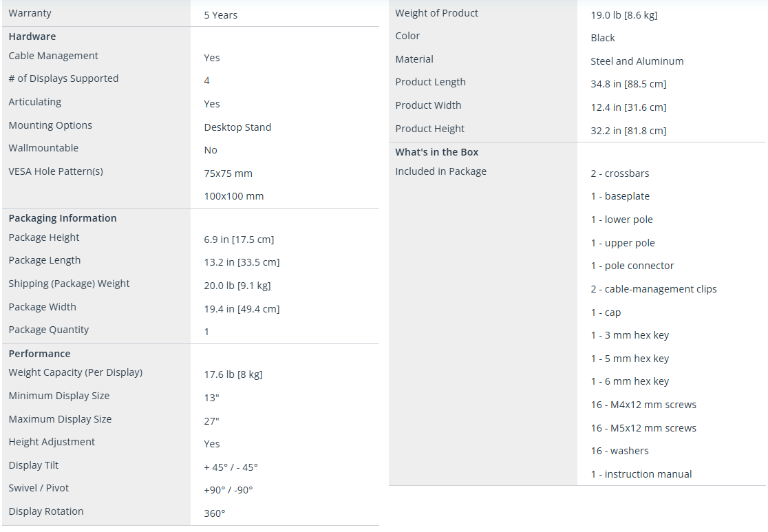
Task: Click the Performance section heading
Action: (x=39, y=354)
